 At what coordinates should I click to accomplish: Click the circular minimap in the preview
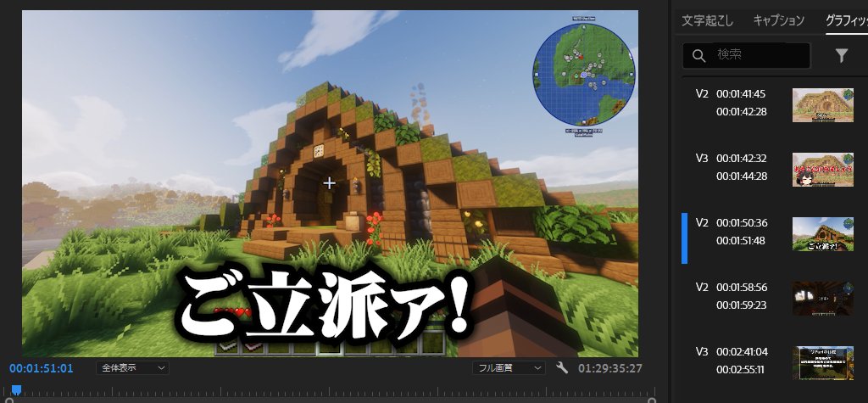(x=584, y=74)
